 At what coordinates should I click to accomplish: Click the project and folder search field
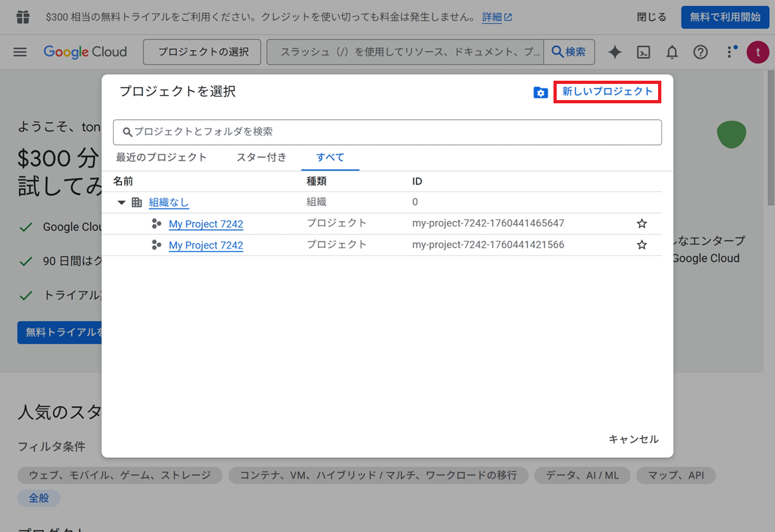coord(387,132)
